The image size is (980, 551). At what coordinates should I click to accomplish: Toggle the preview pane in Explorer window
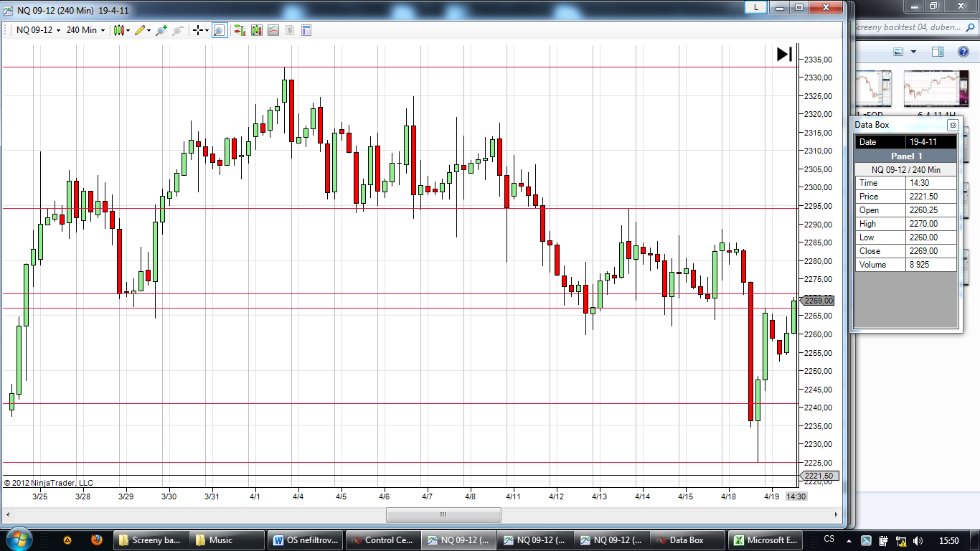point(938,52)
